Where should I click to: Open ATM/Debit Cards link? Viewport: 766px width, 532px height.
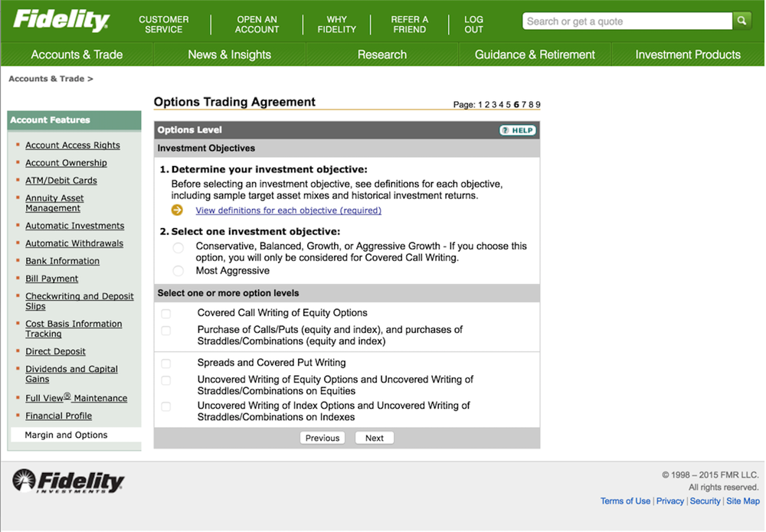point(61,180)
